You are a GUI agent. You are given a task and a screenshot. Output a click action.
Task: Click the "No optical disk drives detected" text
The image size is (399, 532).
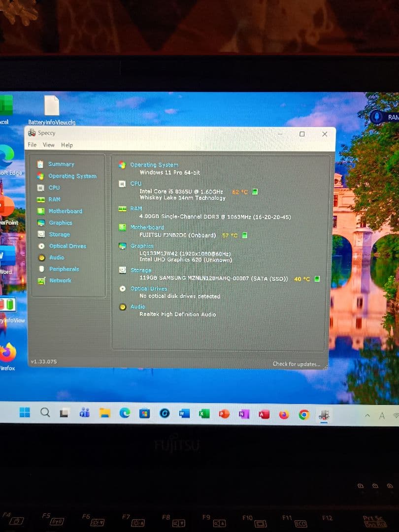(180, 296)
